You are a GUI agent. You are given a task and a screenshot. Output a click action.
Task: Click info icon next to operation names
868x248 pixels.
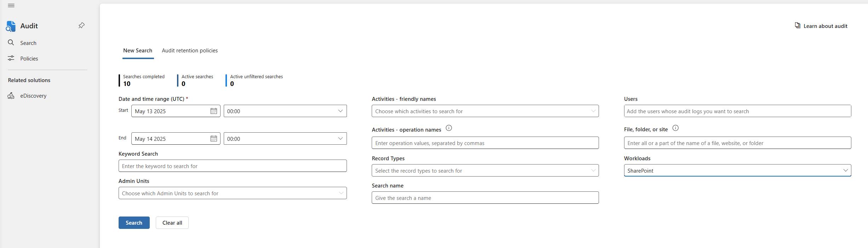pos(449,128)
